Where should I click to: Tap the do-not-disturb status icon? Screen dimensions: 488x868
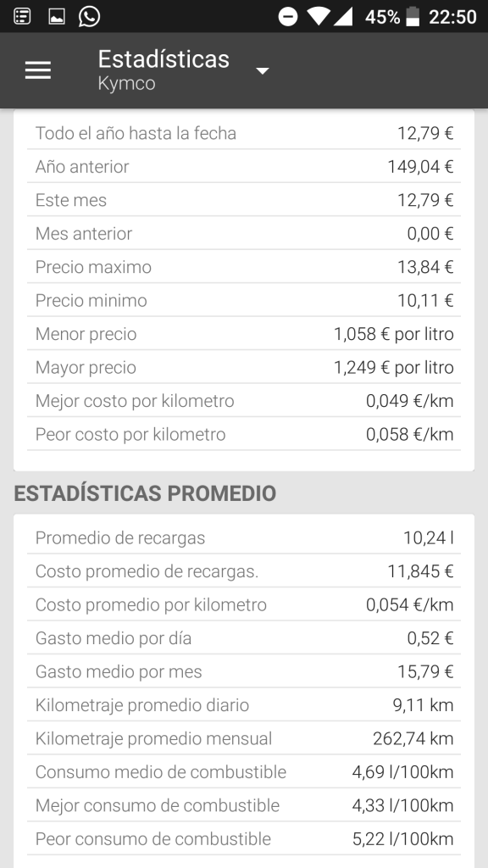(x=288, y=17)
